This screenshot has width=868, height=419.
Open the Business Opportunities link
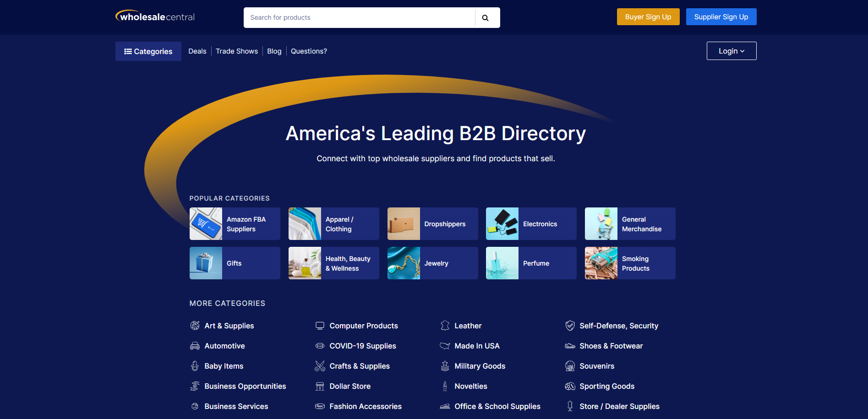[x=245, y=386]
